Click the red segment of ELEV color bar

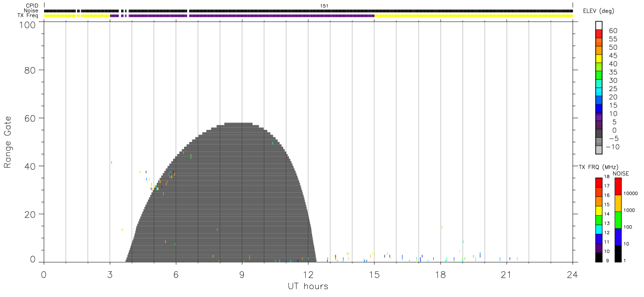(599, 34)
